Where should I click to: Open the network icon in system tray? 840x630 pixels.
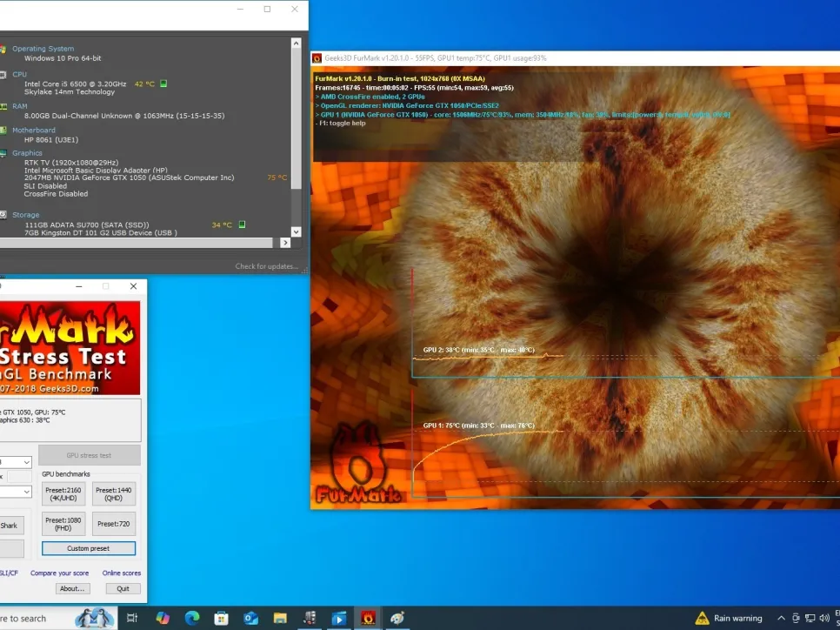pyautogui.click(x=810, y=618)
